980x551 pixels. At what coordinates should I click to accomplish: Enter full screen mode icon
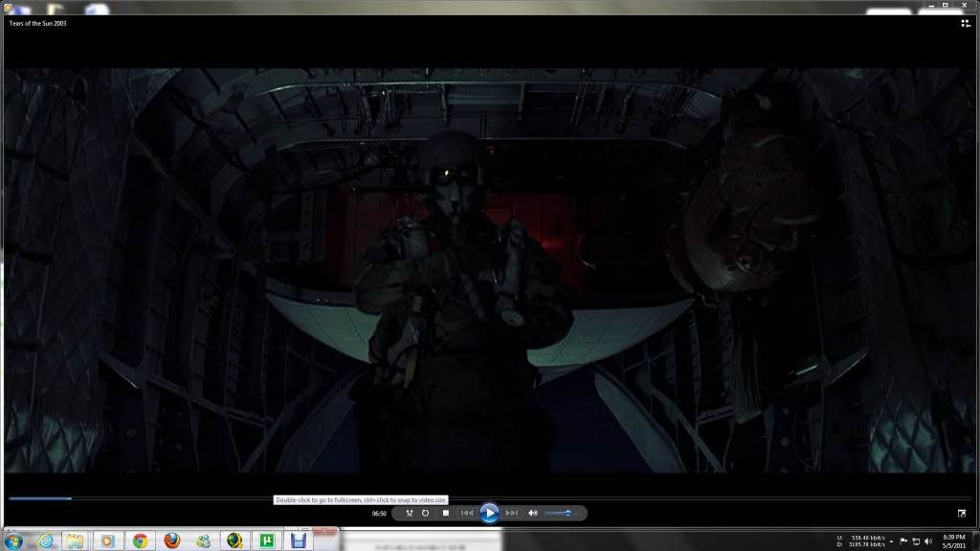(961, 513)
